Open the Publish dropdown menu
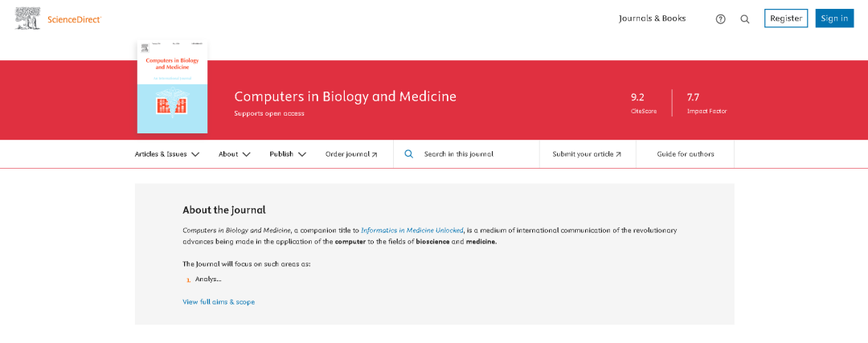This screenshot has width=868, height=343. click(x=288, y=154)
